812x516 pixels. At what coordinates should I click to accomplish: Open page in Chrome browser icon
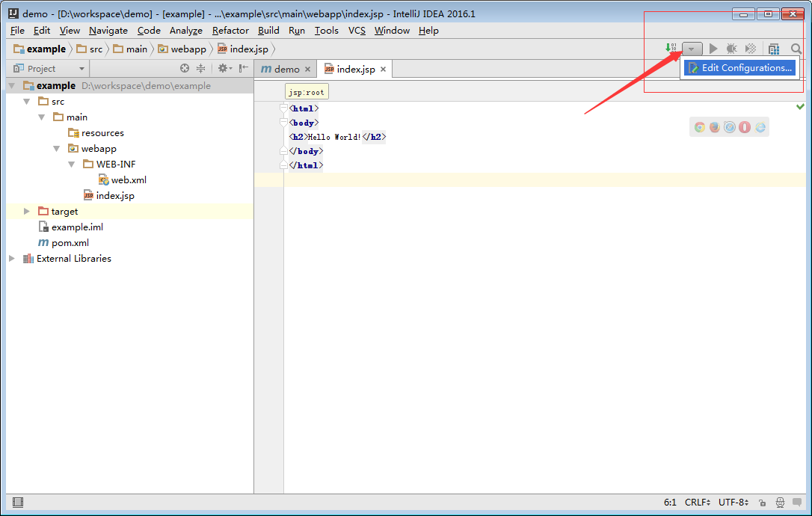tap(700, 127)
